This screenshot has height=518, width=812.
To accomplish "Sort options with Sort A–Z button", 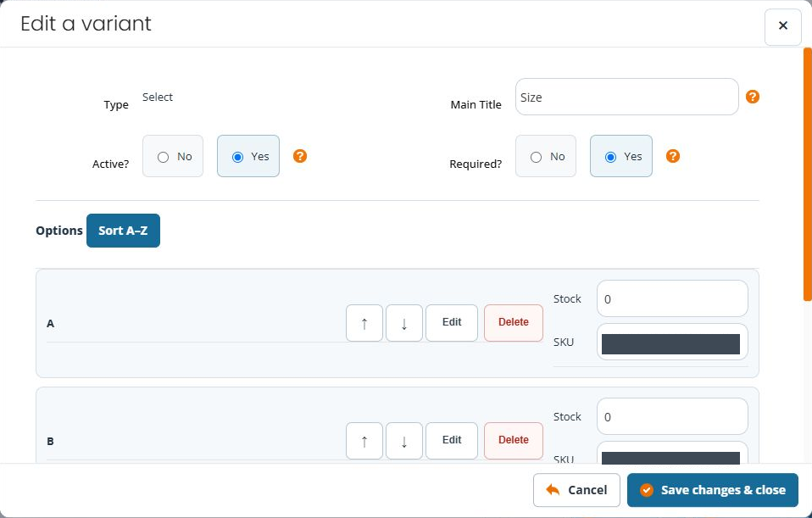I will click(123, 231).
